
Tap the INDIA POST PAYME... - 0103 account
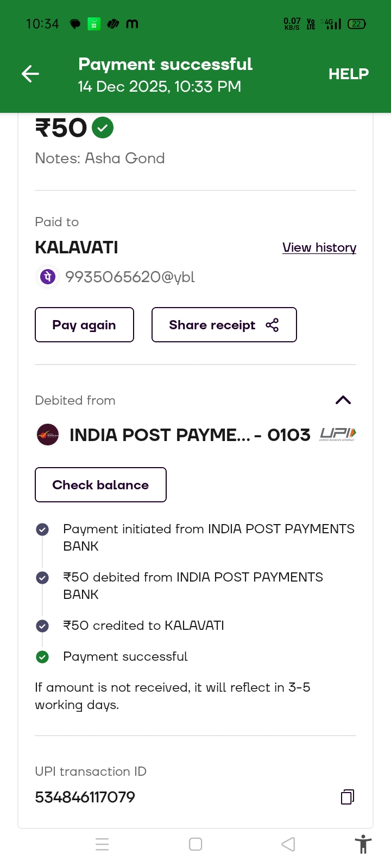coord(190,435)
